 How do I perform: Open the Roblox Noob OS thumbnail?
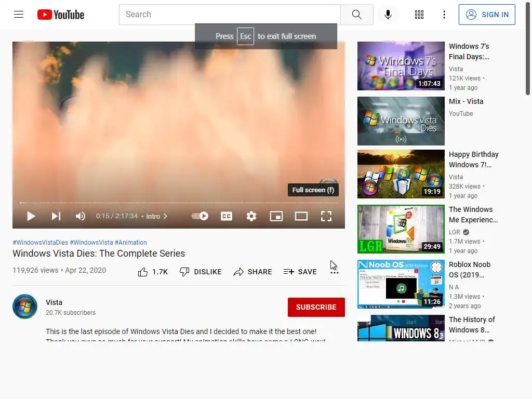click(401, 284)
